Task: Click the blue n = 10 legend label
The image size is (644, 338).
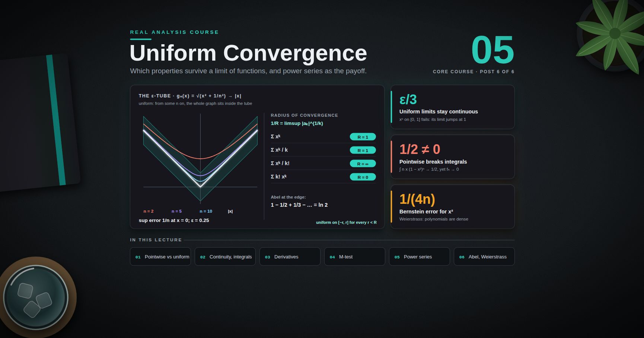Action: [206, 211]
